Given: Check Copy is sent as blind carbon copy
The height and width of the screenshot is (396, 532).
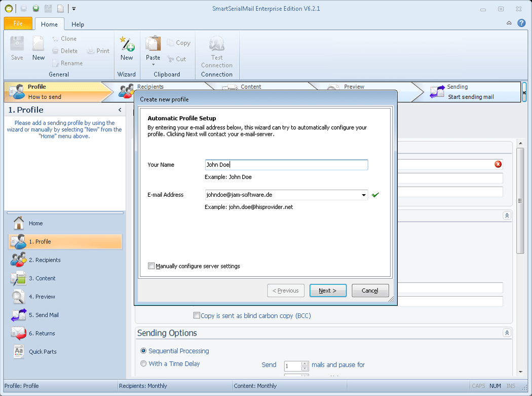Looking at the screenshot, I should (x=197, y=315).
